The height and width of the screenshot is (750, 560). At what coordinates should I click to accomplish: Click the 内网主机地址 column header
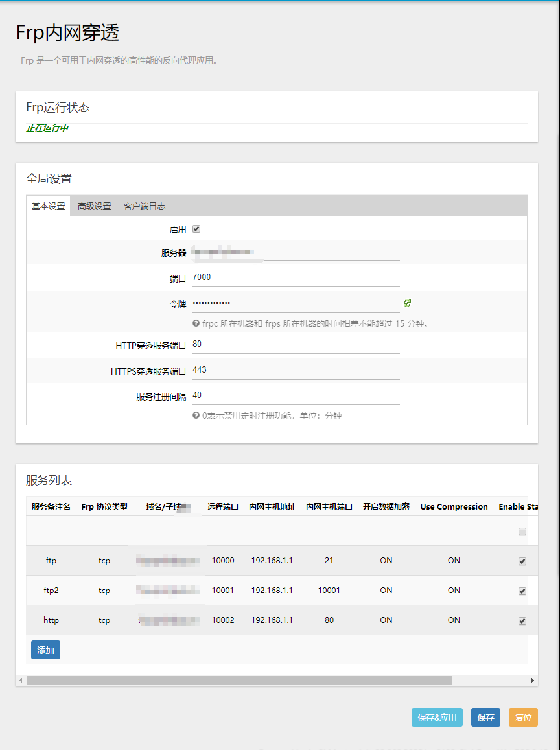272,506
